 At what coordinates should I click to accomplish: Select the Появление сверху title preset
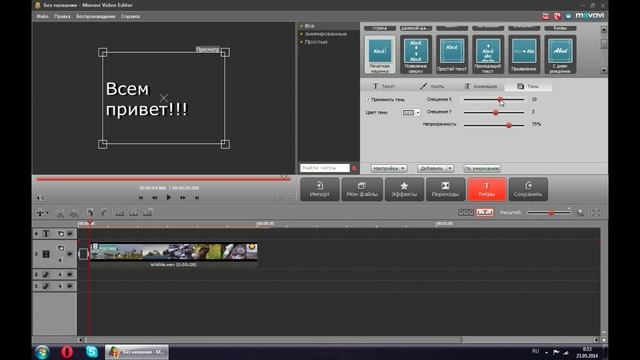tap(416, 54)
